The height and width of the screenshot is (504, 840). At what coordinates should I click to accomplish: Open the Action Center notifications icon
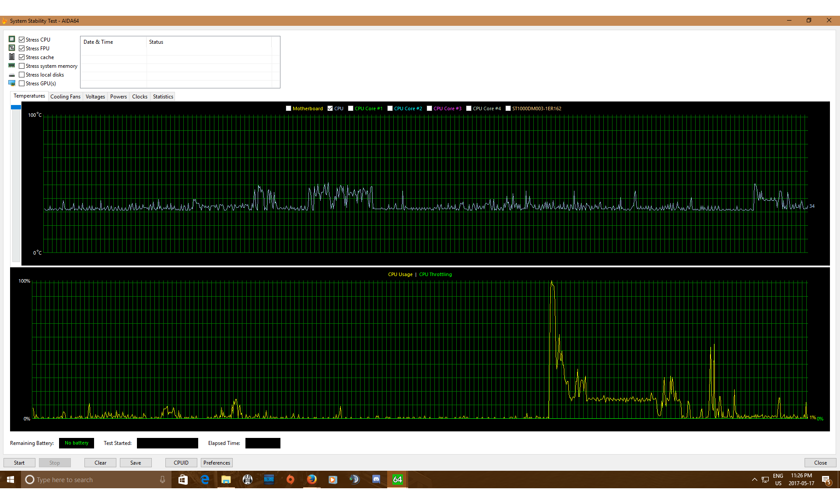point(826,480)
